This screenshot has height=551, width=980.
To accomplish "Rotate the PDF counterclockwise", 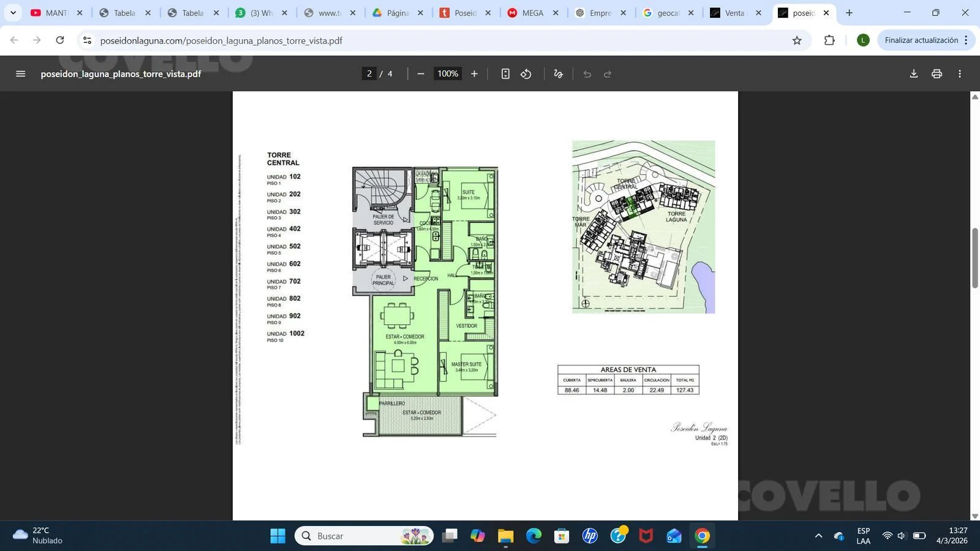I will 526,73.
